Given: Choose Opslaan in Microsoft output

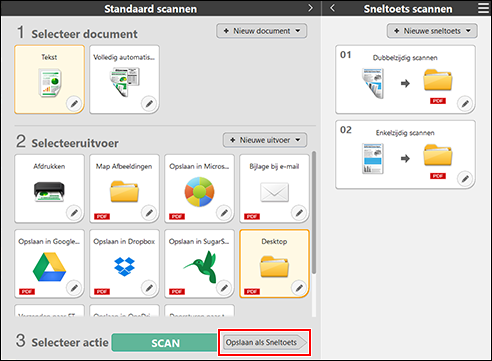Looking at the screenshot, I should pyautogui.click(x=199, y=188).
